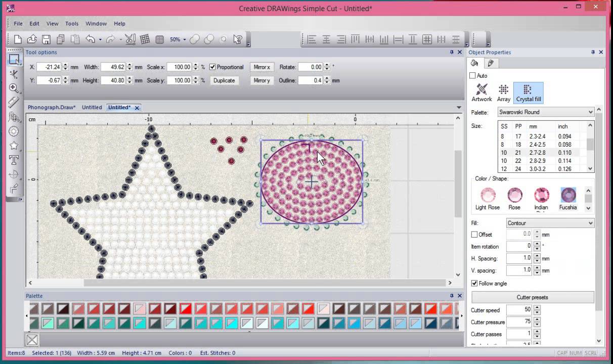Open the Edit menu
613x364 pixels.
34,23
